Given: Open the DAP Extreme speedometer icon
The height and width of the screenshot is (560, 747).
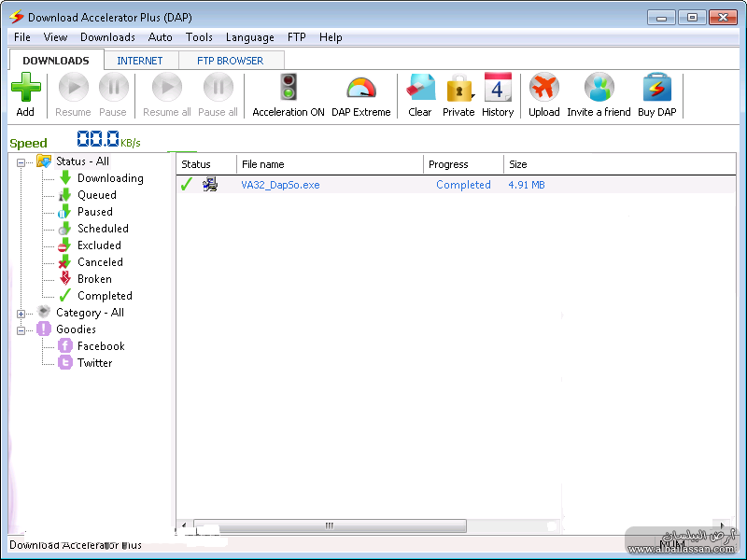Looking at the screenshot, I should coord(361,88).
